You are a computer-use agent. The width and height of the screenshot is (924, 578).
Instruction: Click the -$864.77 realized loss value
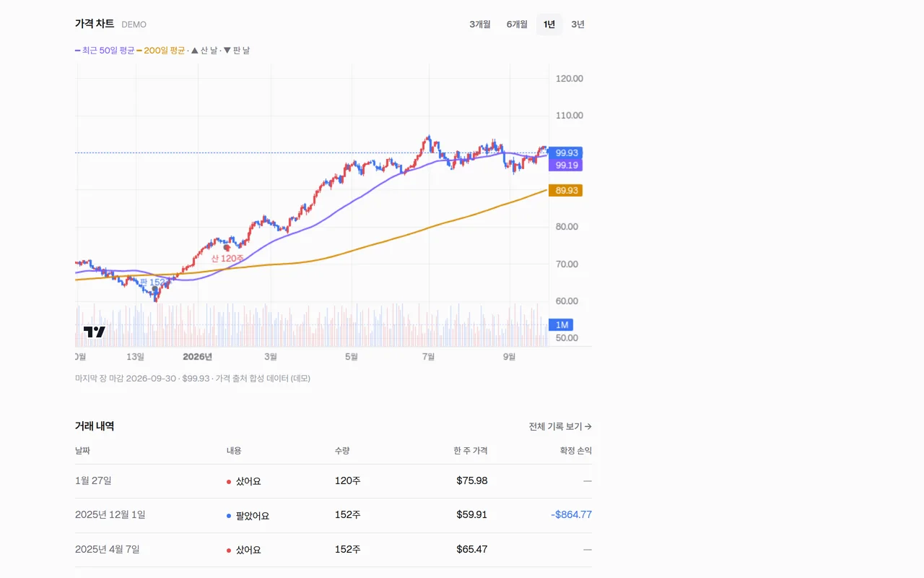coord(571,515)
